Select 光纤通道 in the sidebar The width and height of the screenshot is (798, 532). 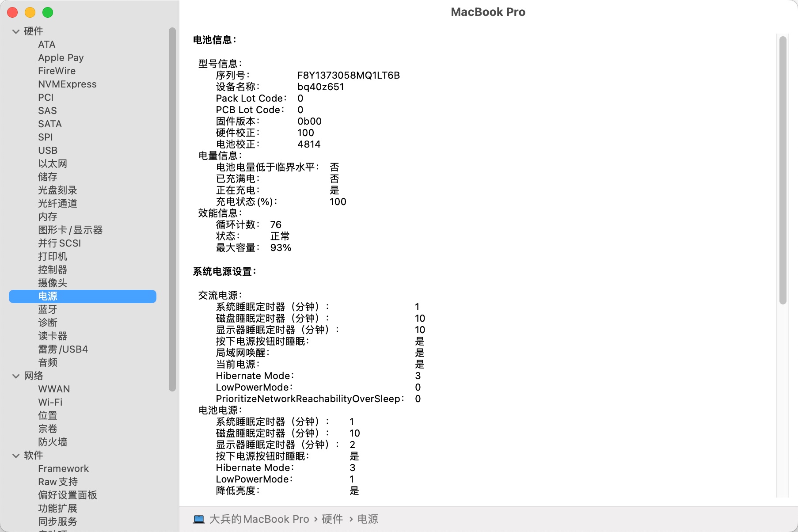pos(57,204)
